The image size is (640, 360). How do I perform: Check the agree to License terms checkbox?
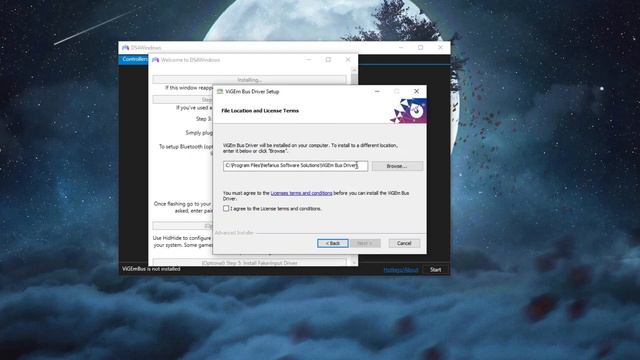[226, 209]
